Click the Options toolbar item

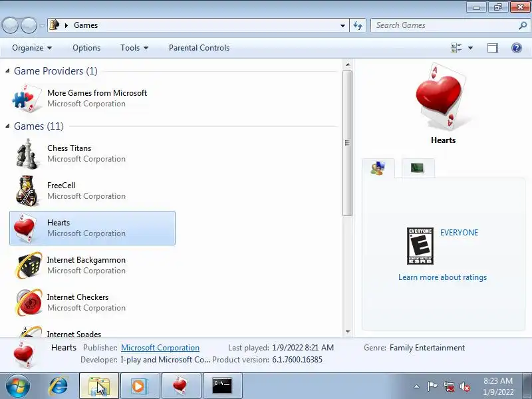tap(86, 48)
